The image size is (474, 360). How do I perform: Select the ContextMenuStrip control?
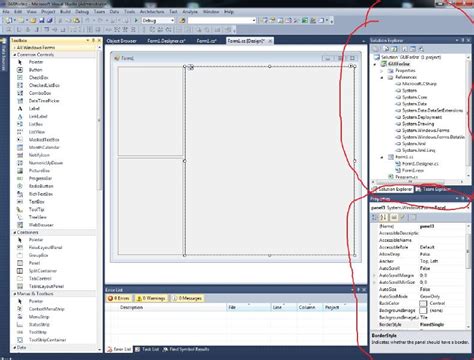(46, 309)
